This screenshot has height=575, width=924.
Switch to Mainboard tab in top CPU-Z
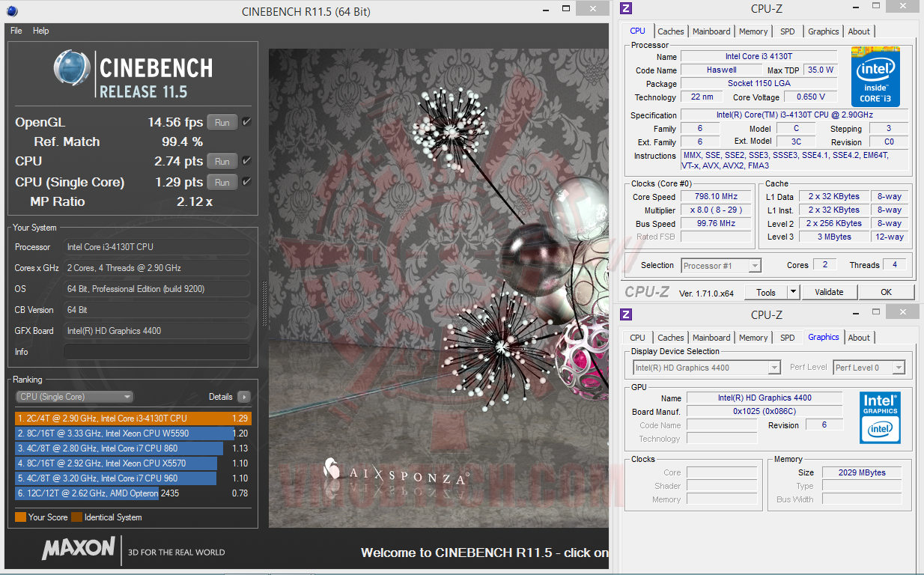pyautogui.click(x=711, y=31)
